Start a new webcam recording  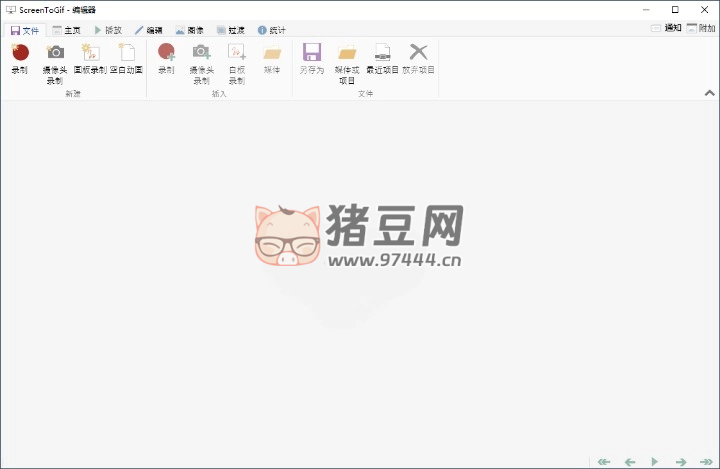(55, 64)
